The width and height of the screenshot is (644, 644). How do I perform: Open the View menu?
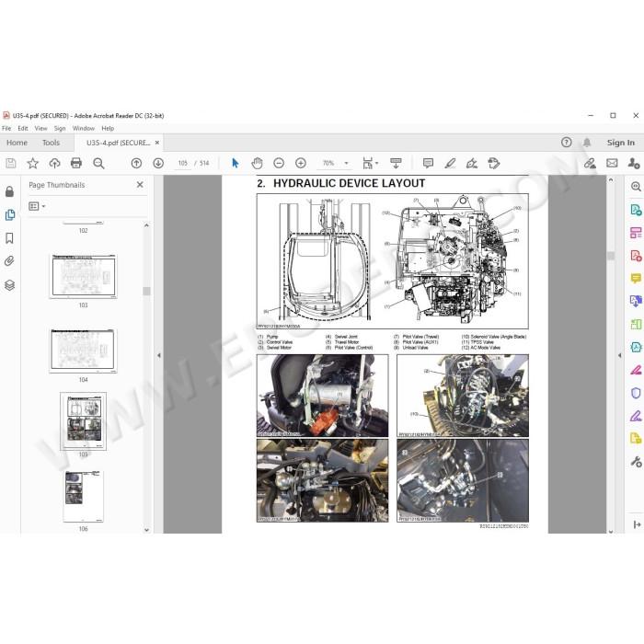tap(40, 129)
